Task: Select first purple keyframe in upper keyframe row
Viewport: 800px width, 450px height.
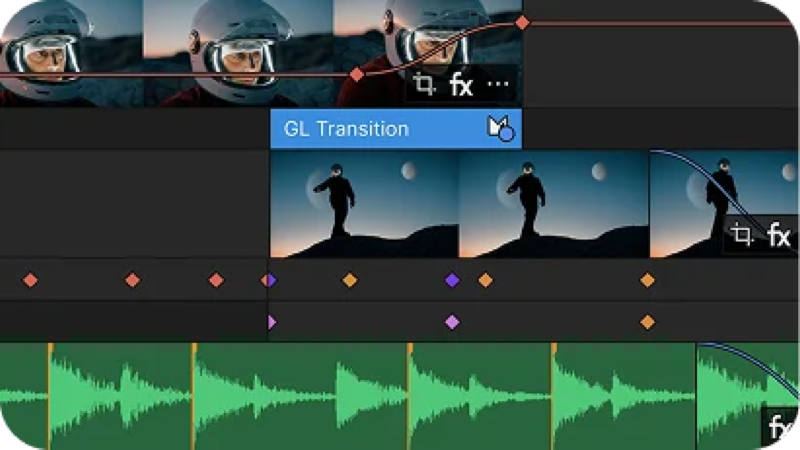Action: (272, 280)
